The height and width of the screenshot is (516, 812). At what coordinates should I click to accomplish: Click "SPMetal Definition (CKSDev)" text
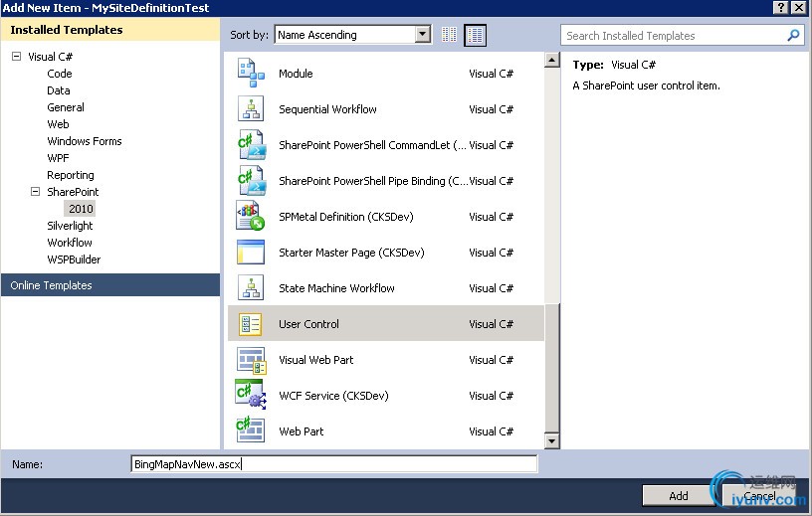pos(346,217)
